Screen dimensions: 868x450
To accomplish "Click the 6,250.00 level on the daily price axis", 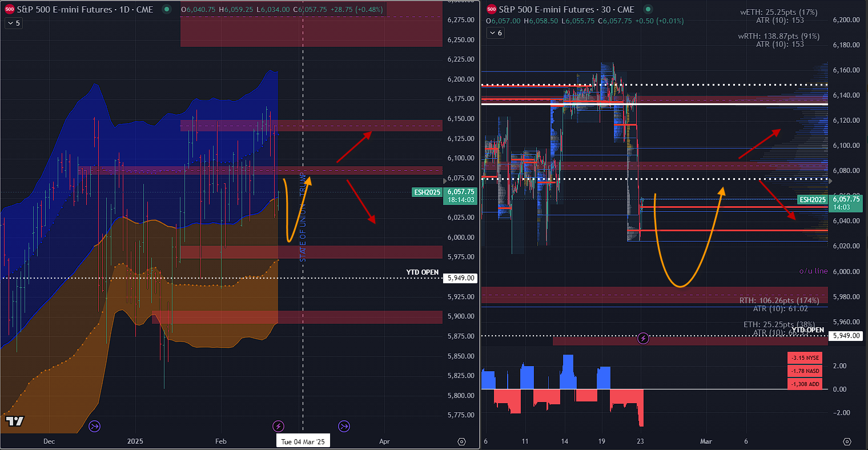I will click(461, 40).
